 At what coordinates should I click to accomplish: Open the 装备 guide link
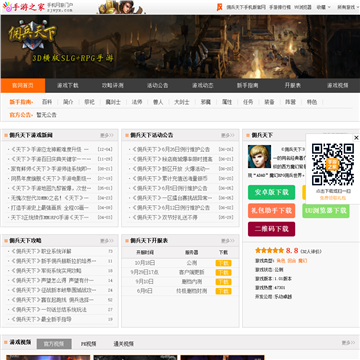click(x=269, y=102)
